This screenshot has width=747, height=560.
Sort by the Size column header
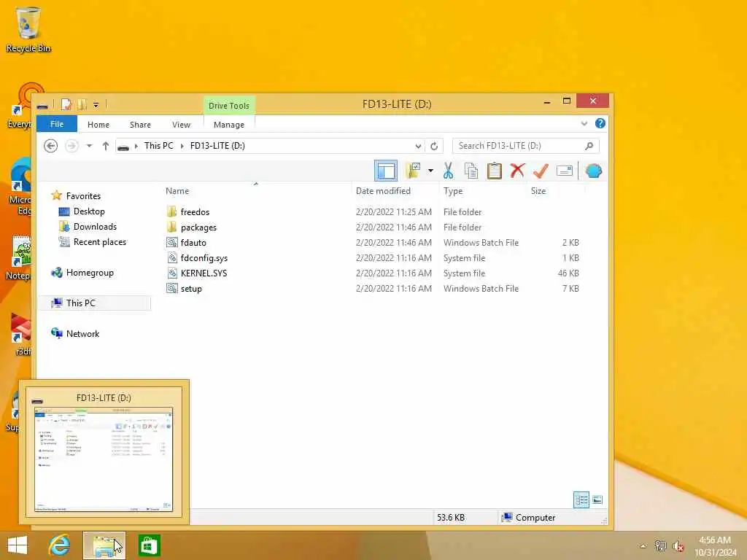[538, 190]
